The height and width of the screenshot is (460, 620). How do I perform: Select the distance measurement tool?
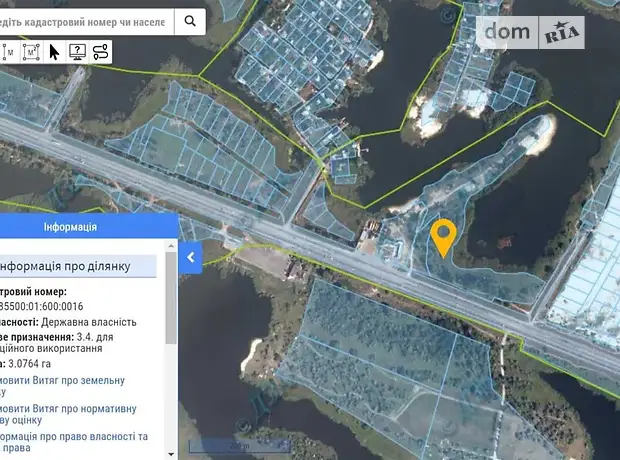click(8, 52)
